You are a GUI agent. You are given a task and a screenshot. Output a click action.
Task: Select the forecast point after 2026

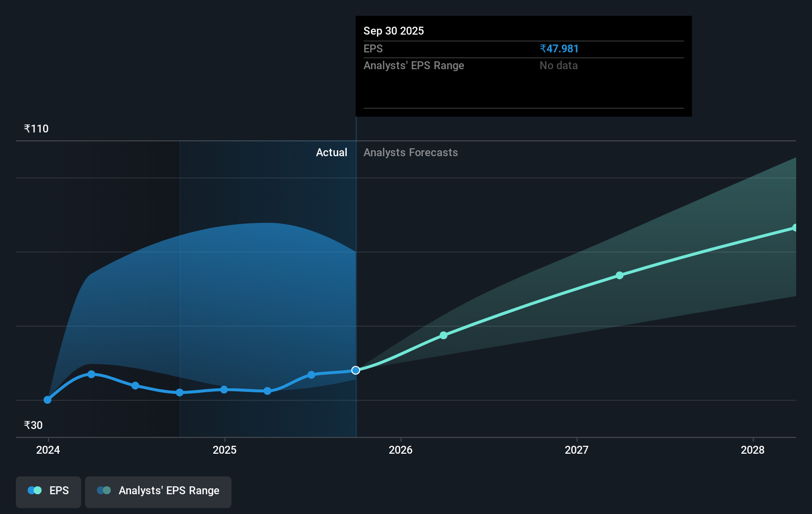pyautogui.click(x=444, y=335)
